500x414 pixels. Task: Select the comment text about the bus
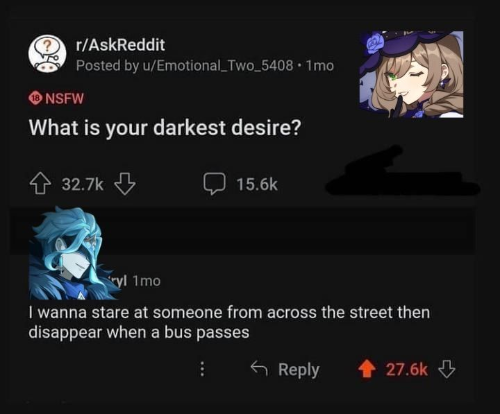tap(229, 322)
